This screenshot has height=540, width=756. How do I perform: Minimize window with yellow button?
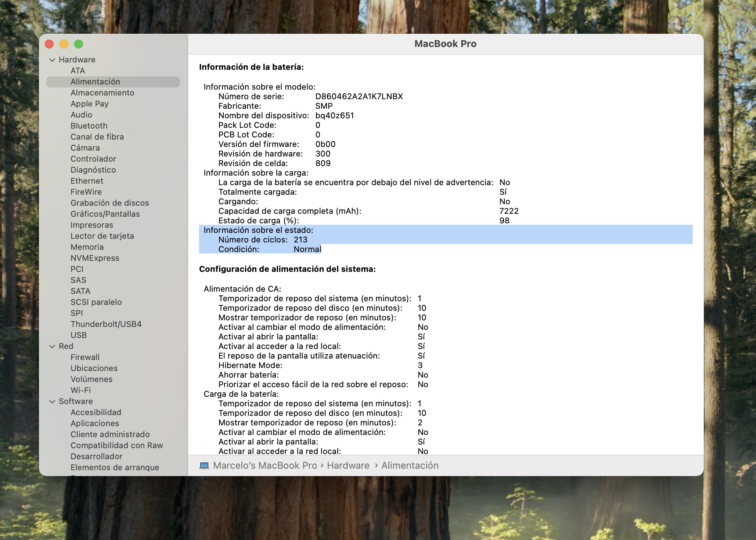click(64, 44)
